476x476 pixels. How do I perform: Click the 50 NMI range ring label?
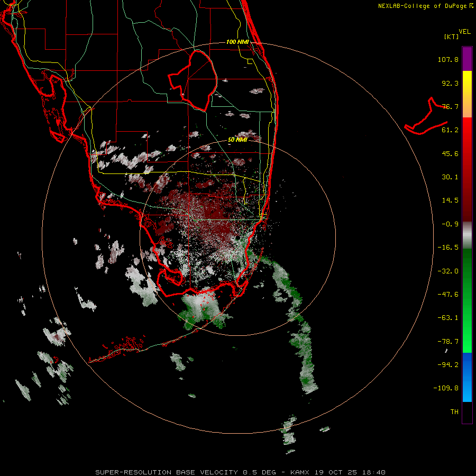point(237,140)
